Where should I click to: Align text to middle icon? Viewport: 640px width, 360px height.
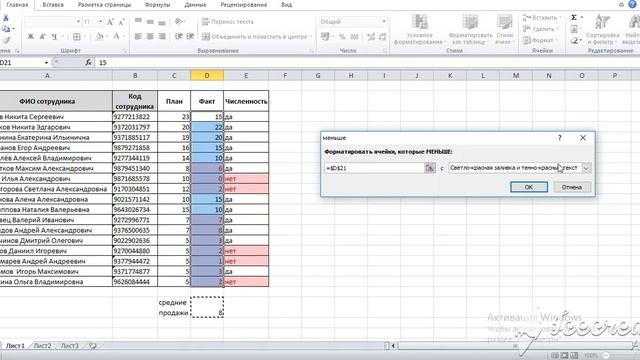(x=150, y=22)
